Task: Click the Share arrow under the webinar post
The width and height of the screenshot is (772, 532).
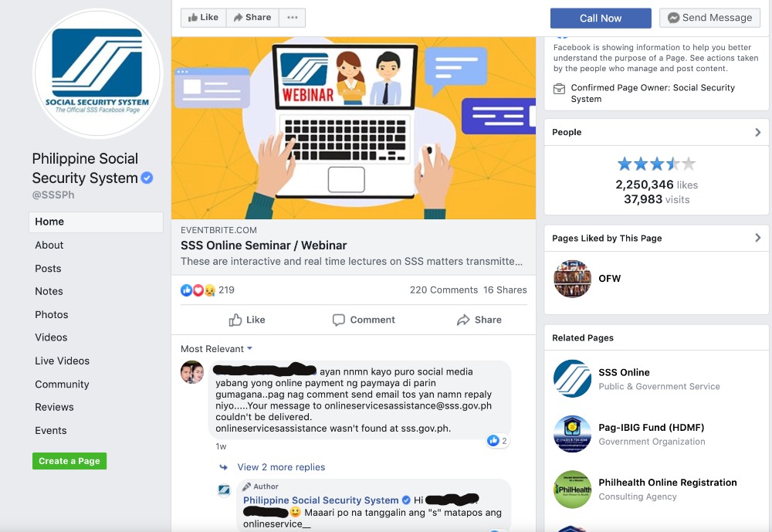Action: tap(463, 320)
